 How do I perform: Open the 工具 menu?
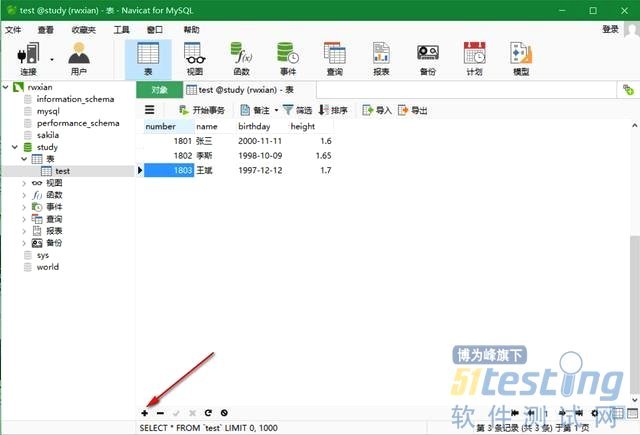click(x=121, y=30)
